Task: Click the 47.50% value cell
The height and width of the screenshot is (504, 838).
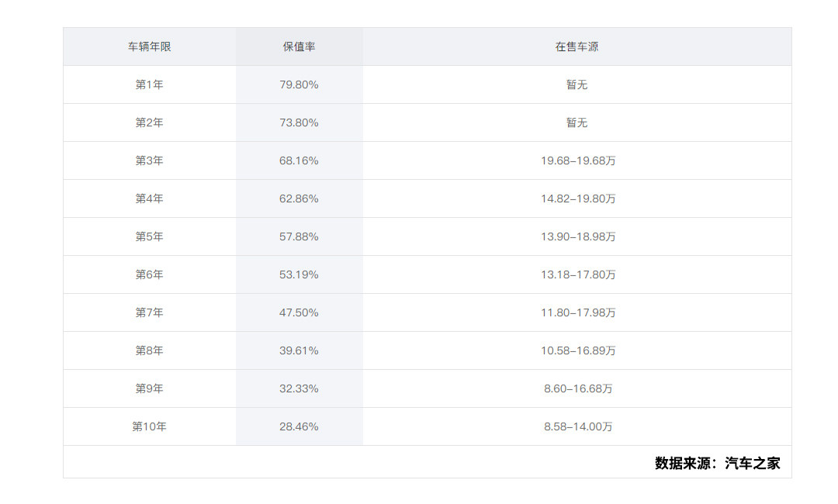Action: [299, 312]
